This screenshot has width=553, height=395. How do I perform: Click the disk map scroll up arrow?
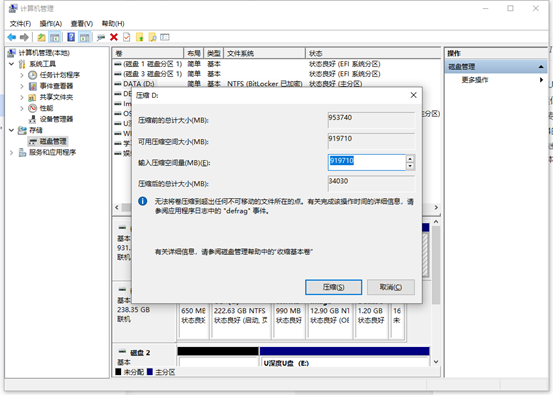[x=436, y=222]
